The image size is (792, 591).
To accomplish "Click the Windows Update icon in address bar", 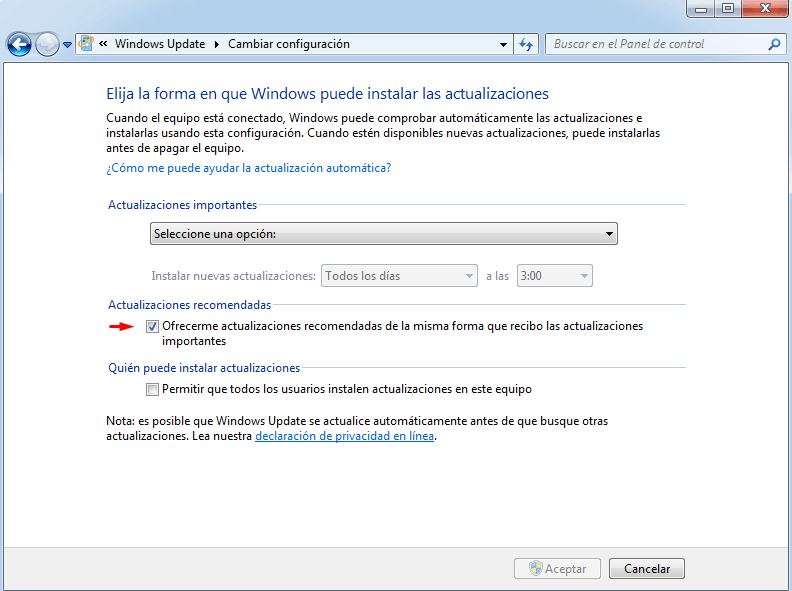I will point(86,43).
